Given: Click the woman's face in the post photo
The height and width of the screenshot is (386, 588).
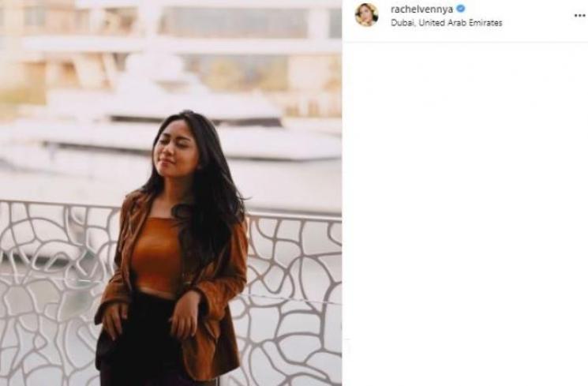Looking at the screenshot, I should tap(170, 152).
